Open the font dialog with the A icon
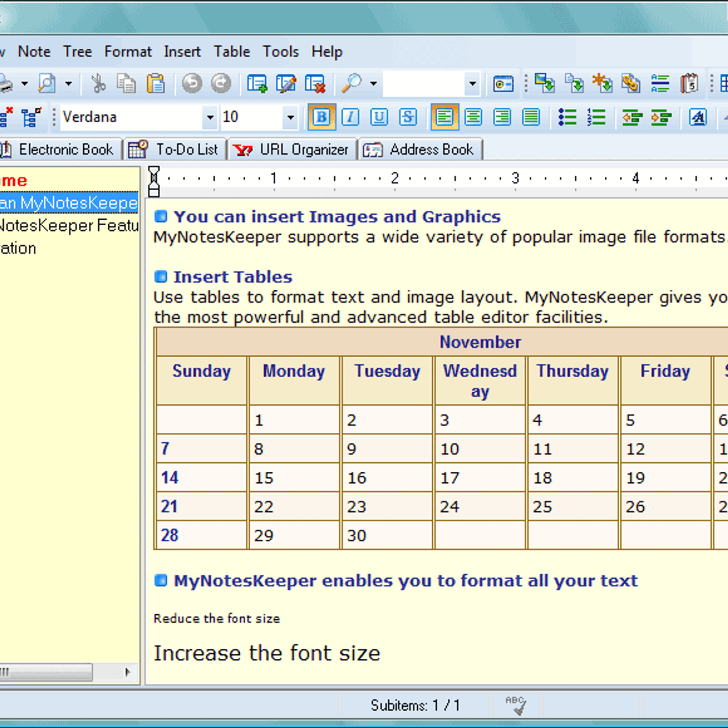This screenshot has width=728, height=728. click(x=698, y=117)
